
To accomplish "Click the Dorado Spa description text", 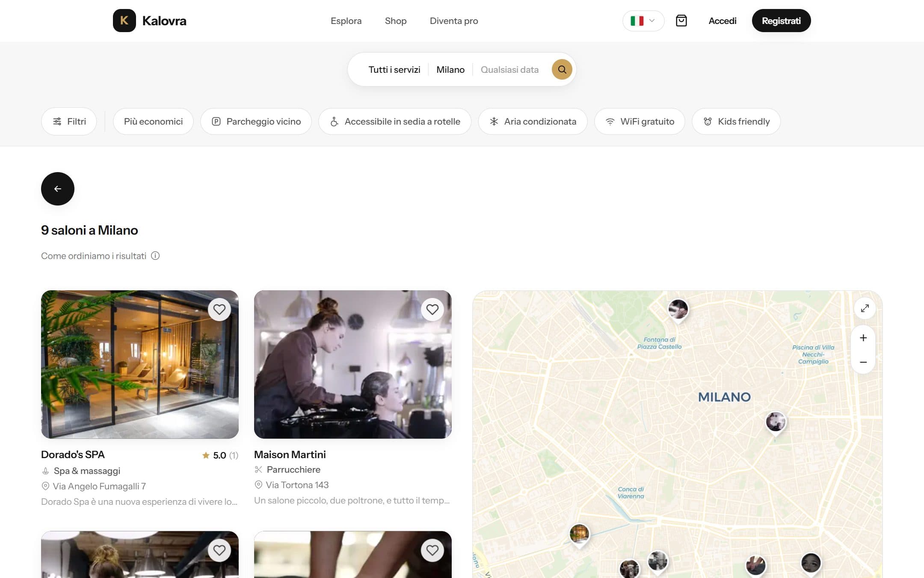I will point(139,501).
